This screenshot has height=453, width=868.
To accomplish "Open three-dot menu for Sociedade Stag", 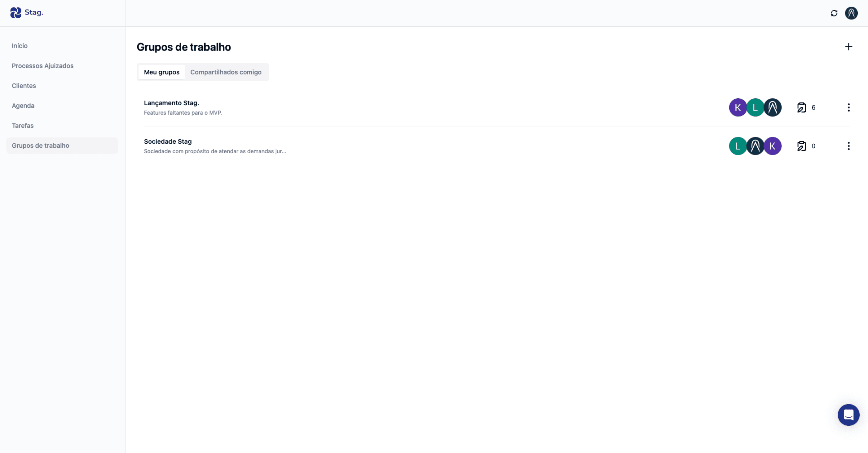I will [848, 146].
